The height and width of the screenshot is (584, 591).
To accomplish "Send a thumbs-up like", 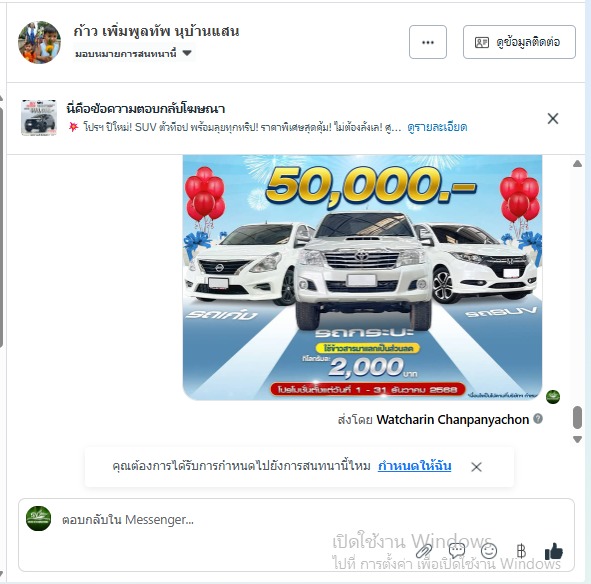I will point(554,551).
